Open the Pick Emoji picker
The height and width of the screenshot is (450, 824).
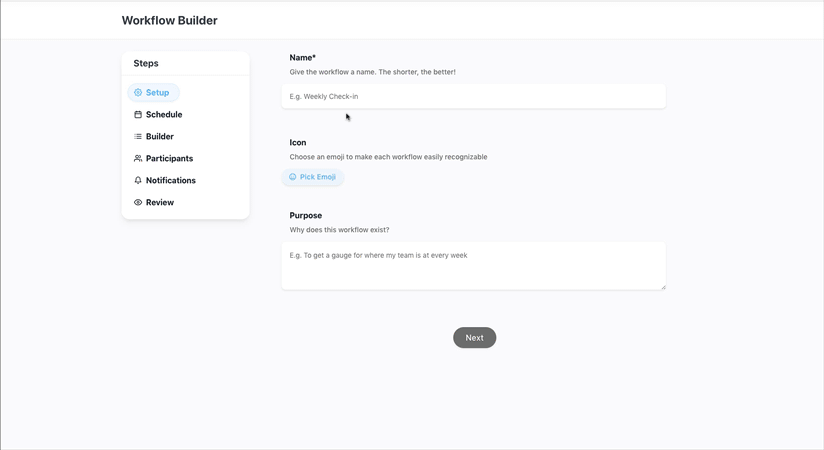313,177
